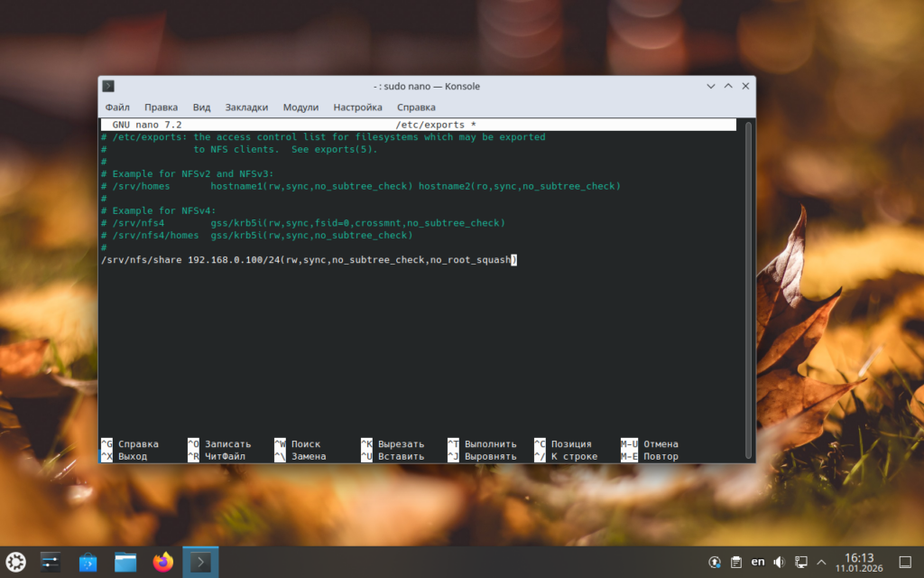Click the '# /srv/homes' comment line
The image size is (924, 578).
(x=361, y=186)
